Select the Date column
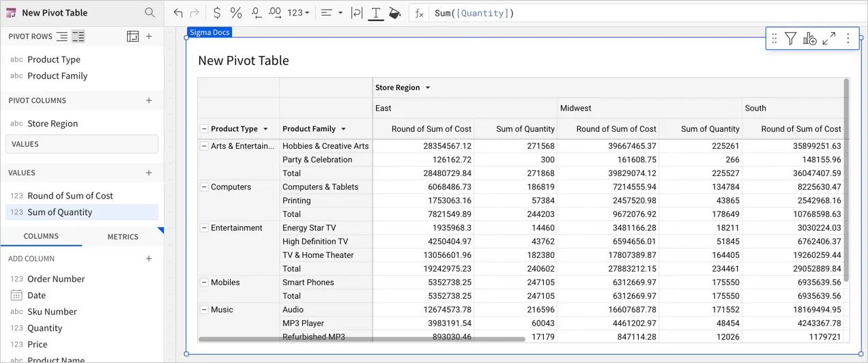This screenshot has width=868, height=363. tap(82, 295)
